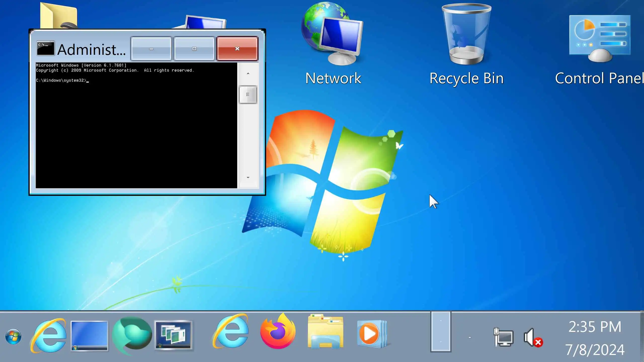644x362 pixels.
Task: Open the network connection tray icon
Action: pyautogui.click(x=503, y=337)
